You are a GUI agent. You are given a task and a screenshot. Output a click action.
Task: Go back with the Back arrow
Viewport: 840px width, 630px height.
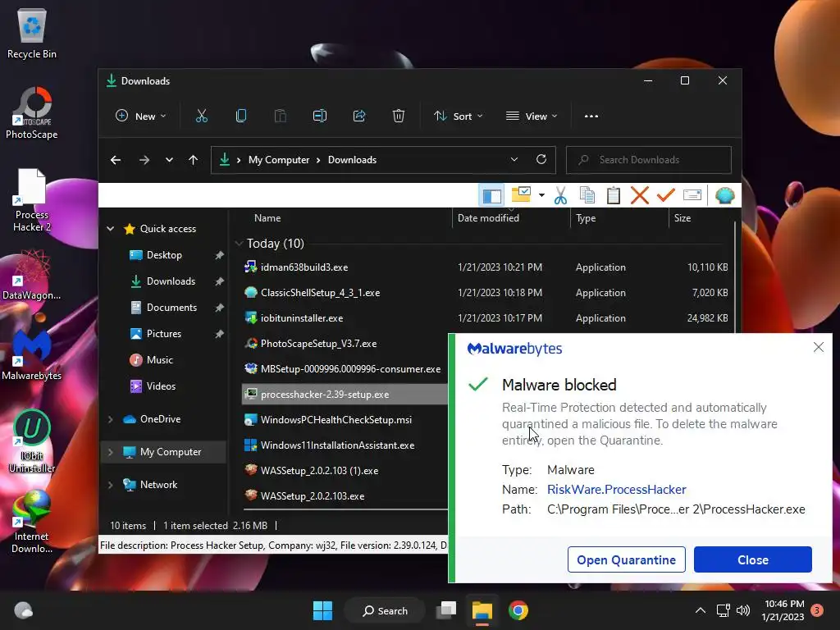(116, 160)
